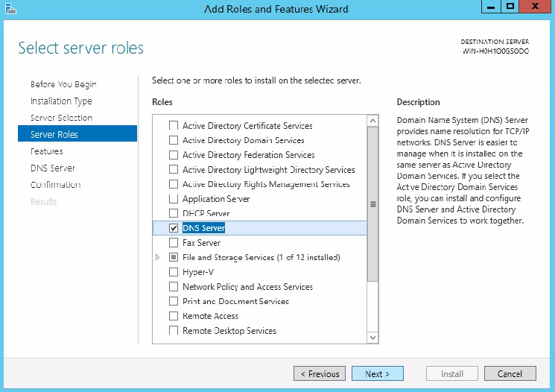
Task: Open the Before You Begin step
Action: click(63, 84)
